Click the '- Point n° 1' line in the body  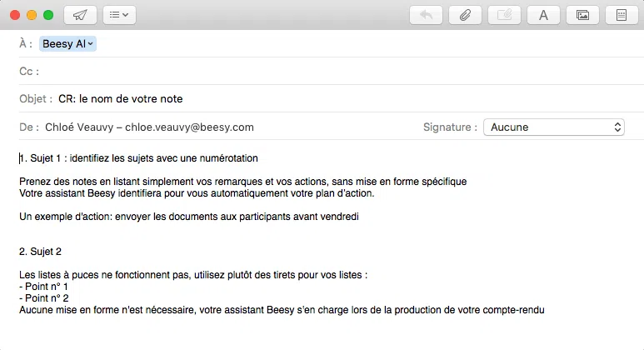pos(43,287)
